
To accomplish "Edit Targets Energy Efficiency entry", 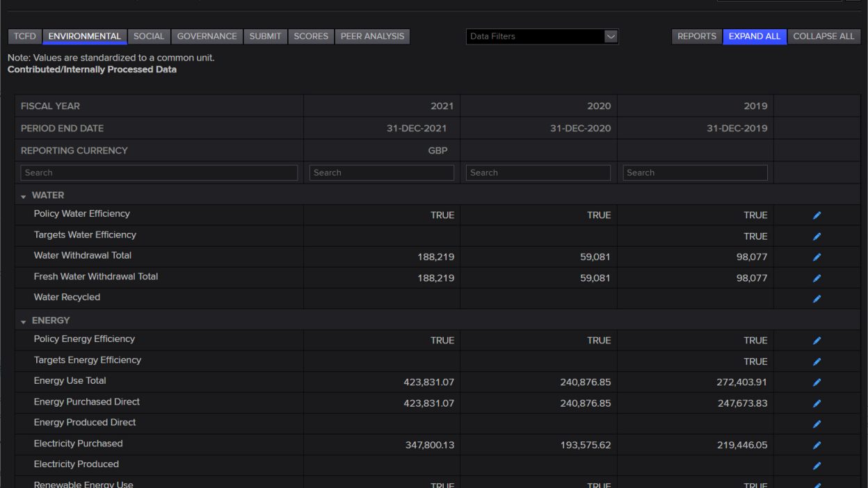I will pyautogui.click(x=816, y=361).
